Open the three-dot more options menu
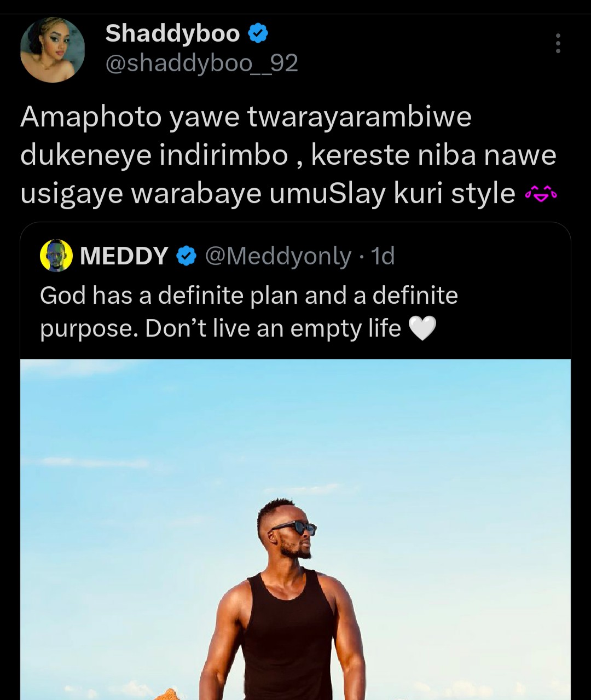 (x=558, y=43)
